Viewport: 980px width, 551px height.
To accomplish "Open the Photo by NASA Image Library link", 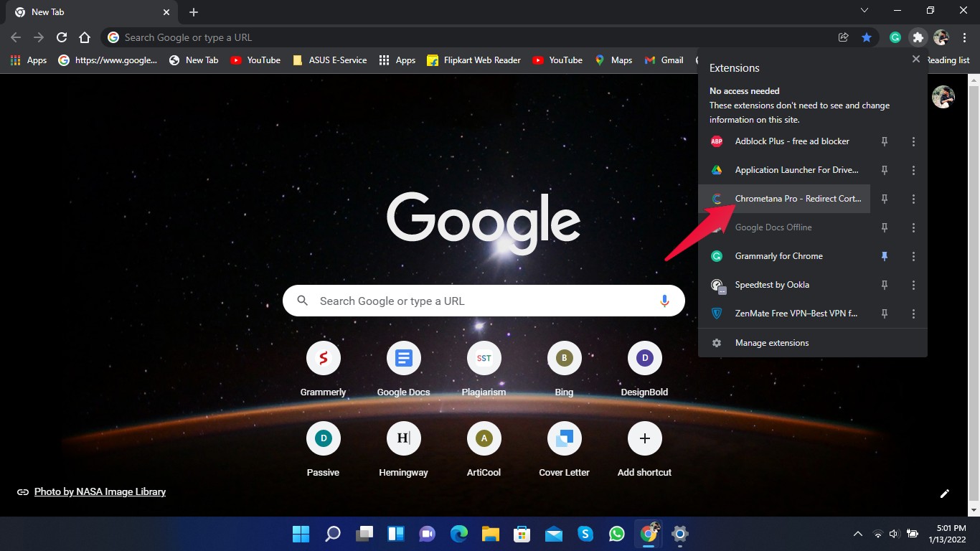I will point(100,491).
